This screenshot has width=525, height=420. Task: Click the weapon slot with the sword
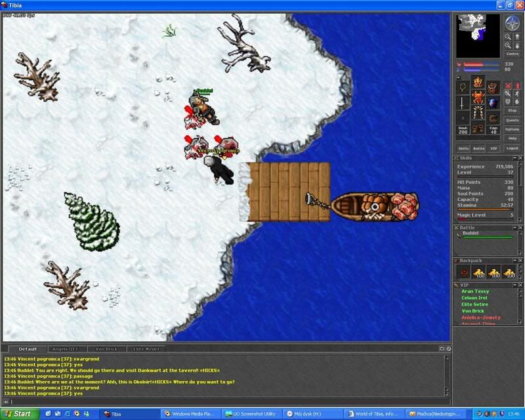pos(463,103)
